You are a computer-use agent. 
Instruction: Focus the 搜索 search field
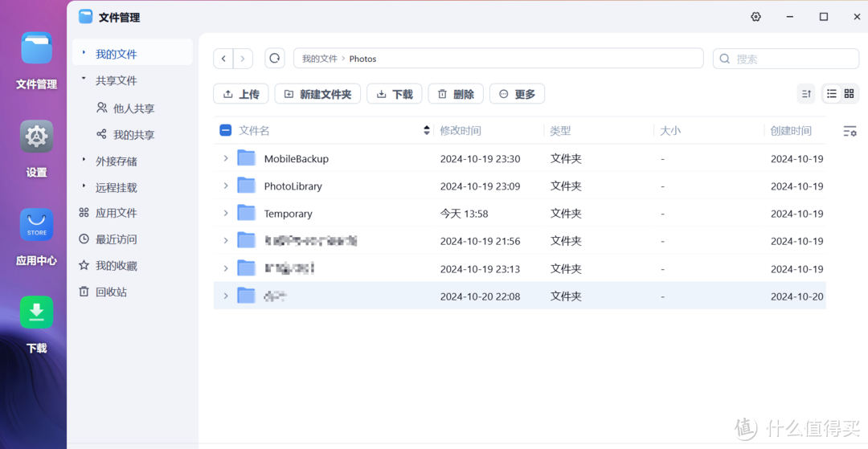pos(786,59)
